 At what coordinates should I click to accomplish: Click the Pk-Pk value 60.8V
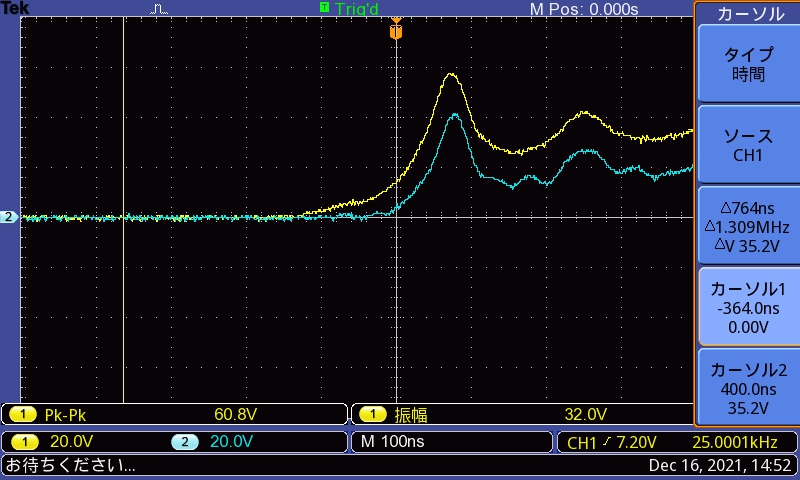235,414
